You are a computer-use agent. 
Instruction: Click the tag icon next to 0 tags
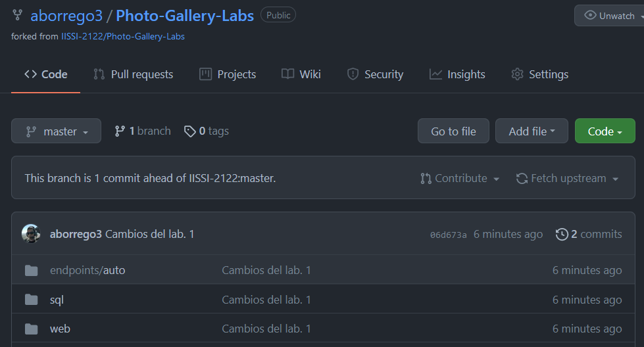[189, 131]
